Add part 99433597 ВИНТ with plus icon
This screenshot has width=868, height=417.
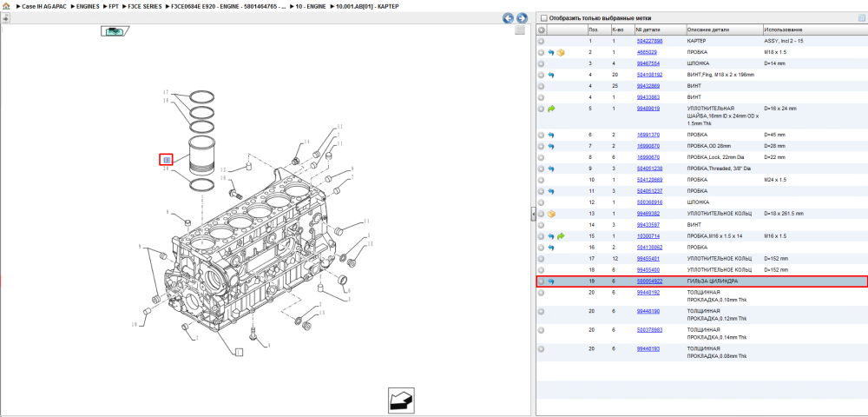tap(542, 225)
